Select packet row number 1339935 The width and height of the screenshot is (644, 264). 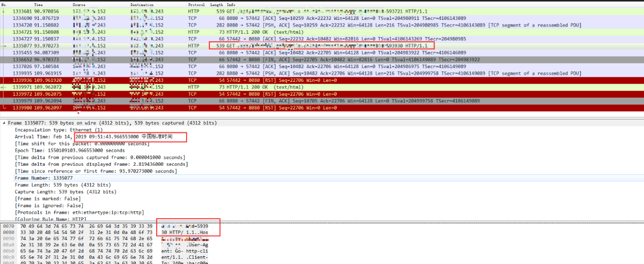[322, 73]
